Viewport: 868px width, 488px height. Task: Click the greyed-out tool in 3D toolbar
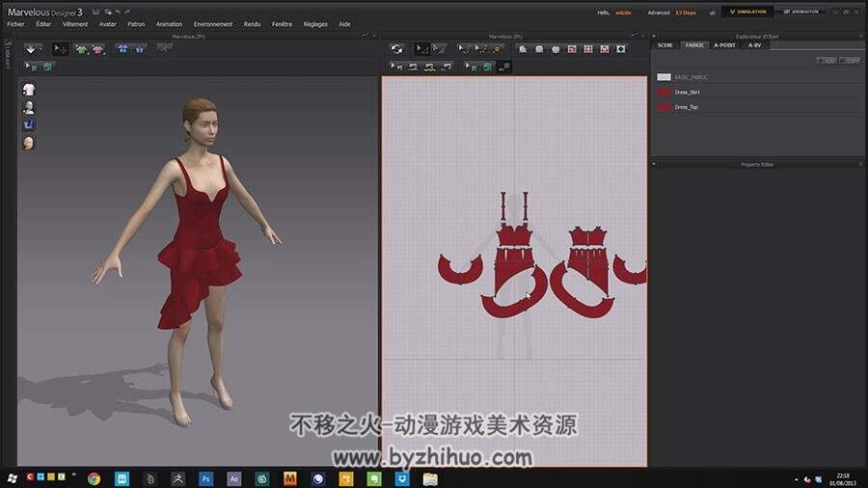[x=164, y=48]
